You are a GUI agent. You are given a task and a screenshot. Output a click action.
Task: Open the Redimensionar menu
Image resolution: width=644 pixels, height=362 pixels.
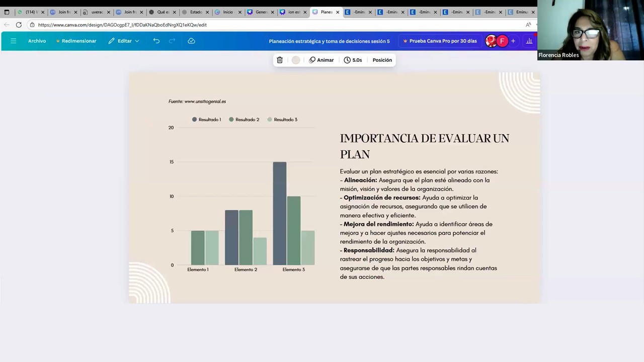(76, 41)
